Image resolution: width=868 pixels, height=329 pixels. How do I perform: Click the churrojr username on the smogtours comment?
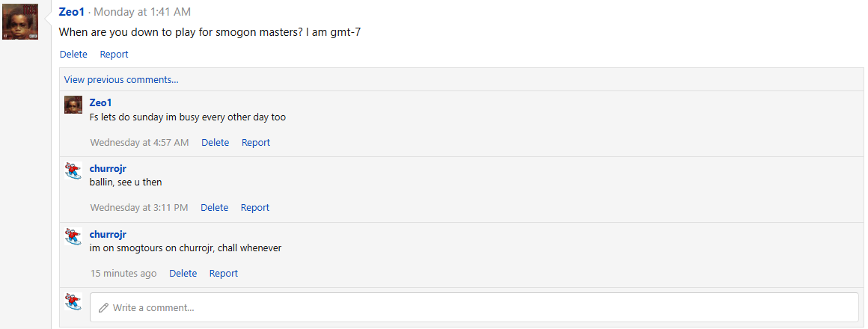[x=108, y=235]
